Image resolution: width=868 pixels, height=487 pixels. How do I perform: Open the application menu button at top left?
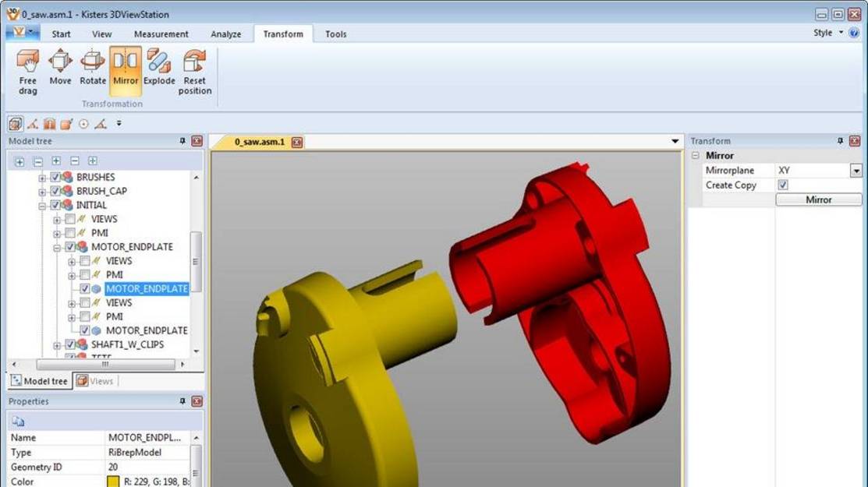point(22,32)
